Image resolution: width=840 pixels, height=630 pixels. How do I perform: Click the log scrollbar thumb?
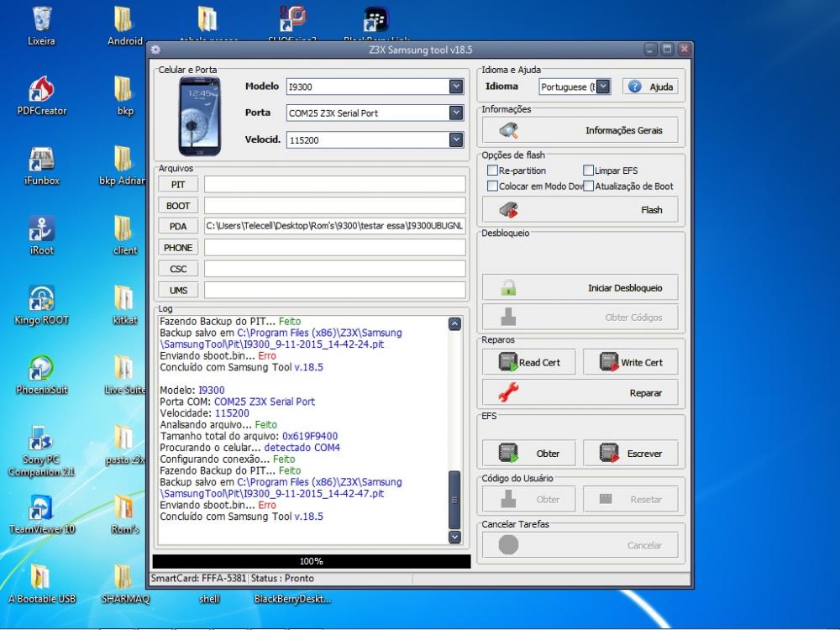pos(454,500)
